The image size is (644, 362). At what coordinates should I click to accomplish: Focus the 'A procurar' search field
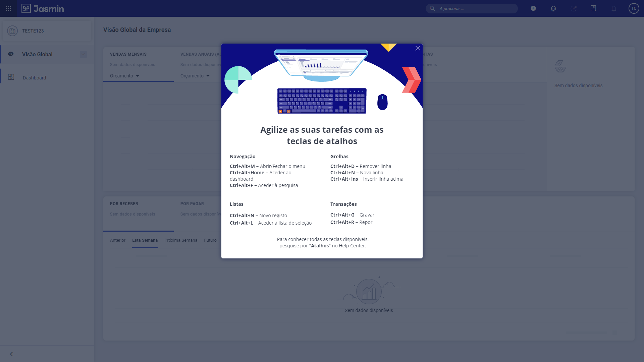click(472, 8)
